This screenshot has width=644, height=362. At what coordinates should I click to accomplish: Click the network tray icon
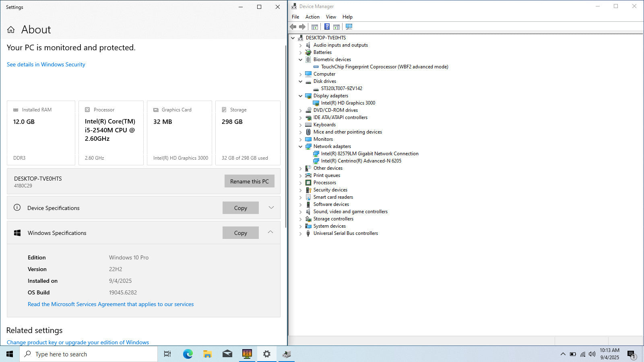(583, 354)
